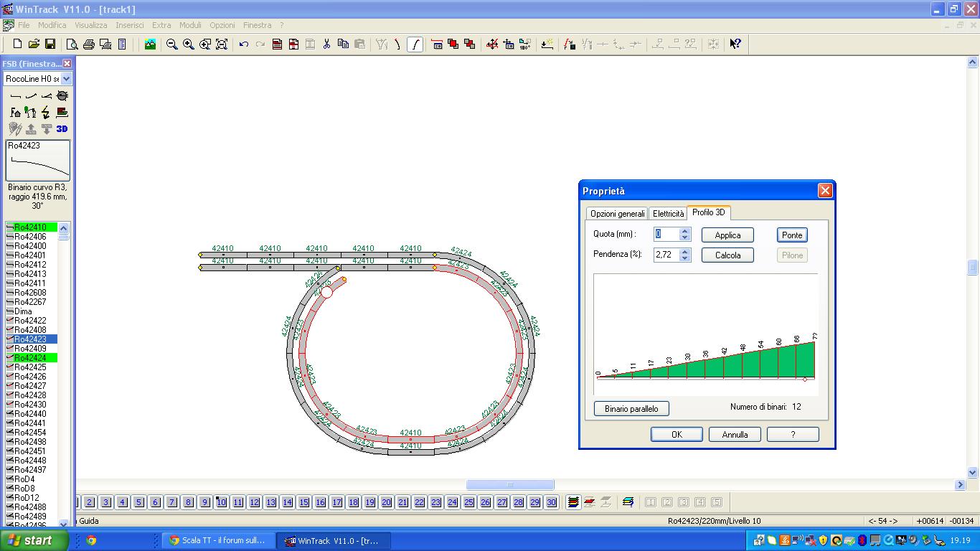Viewport: 980px width, 551px height.
Task: Select turnout track category in FSB panel
Action: point(47,95)
